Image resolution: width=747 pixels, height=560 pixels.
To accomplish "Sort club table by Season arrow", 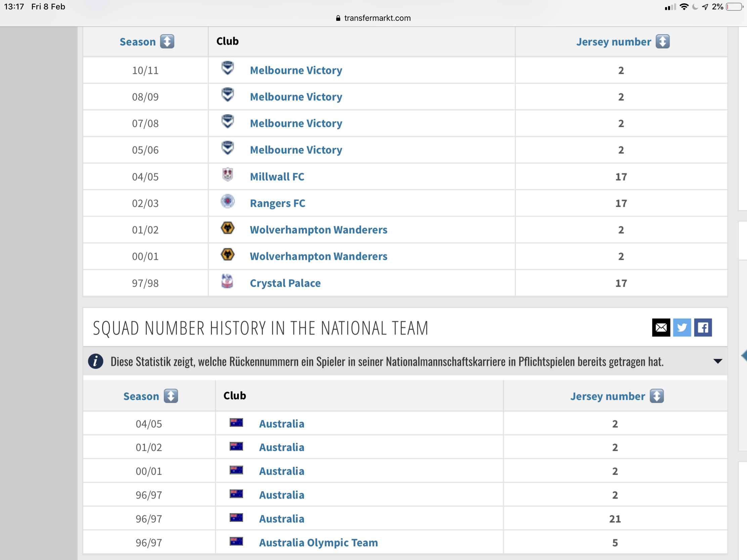I will 167,42.
